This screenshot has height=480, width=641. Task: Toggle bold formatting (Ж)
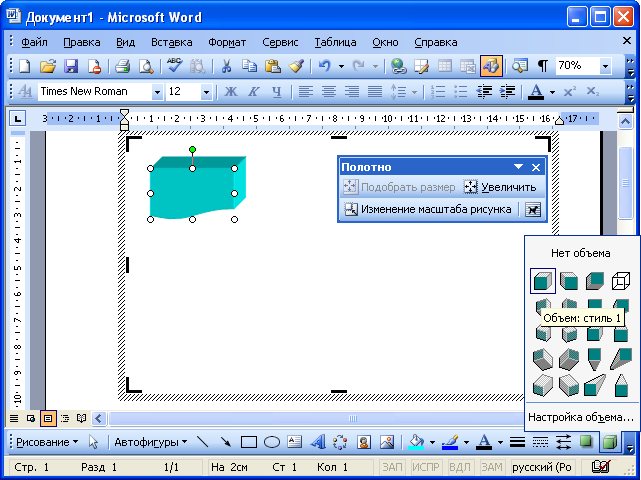pyautogui.click(x=231, y=92)
